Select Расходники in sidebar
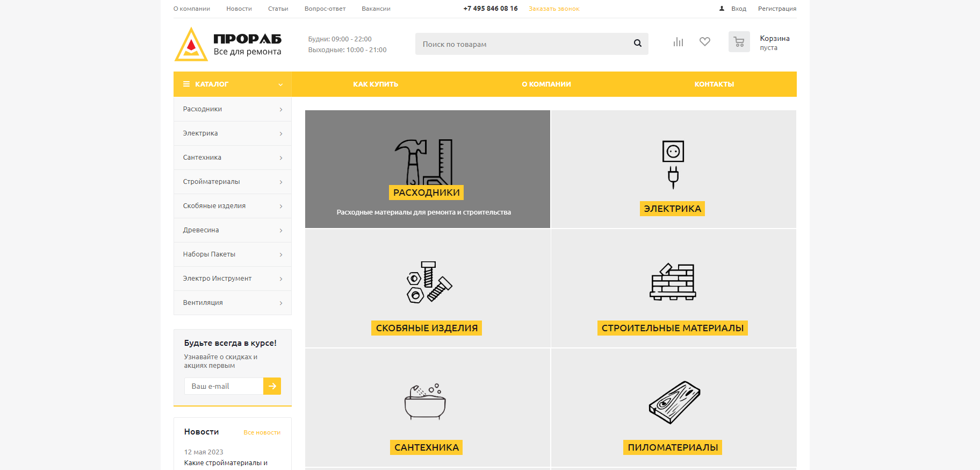The height and width of the screenshot is (470, 980). click(232, 109)
